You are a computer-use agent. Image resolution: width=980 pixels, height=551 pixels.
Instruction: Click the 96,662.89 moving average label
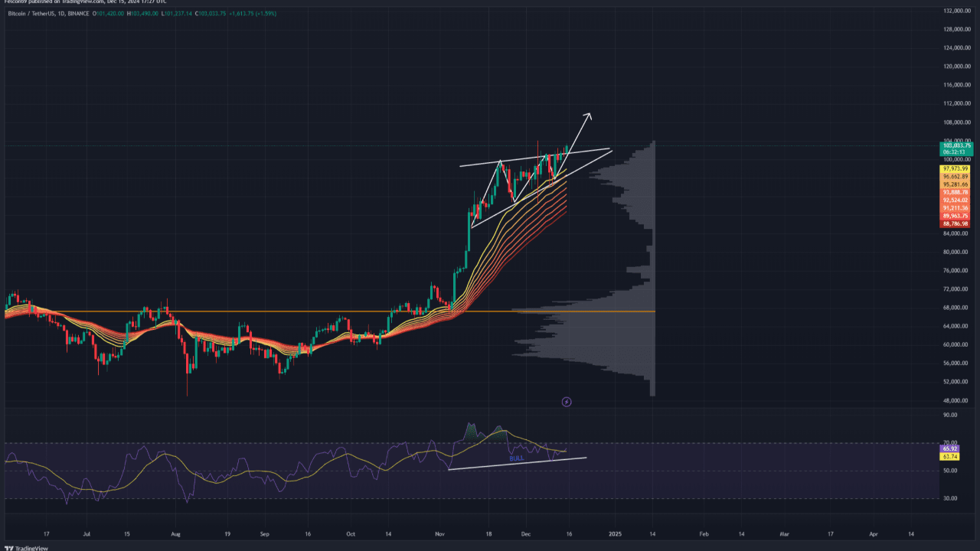click(955, 176)
